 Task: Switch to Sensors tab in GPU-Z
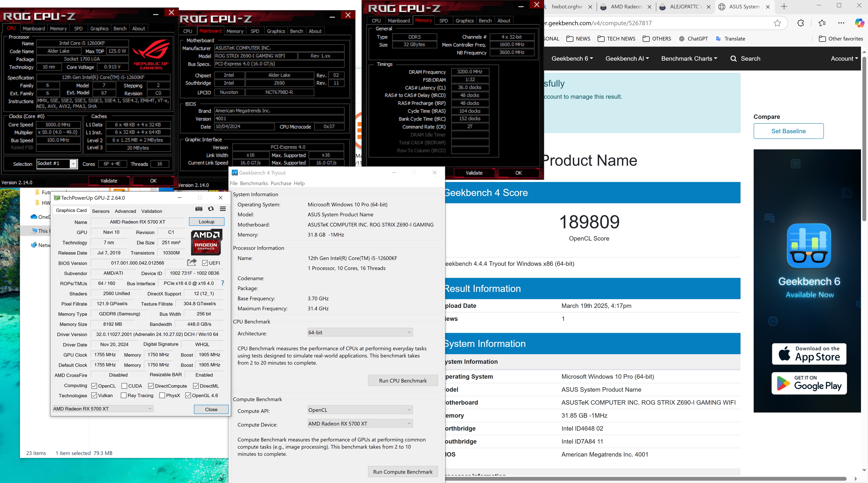[101, 211]
